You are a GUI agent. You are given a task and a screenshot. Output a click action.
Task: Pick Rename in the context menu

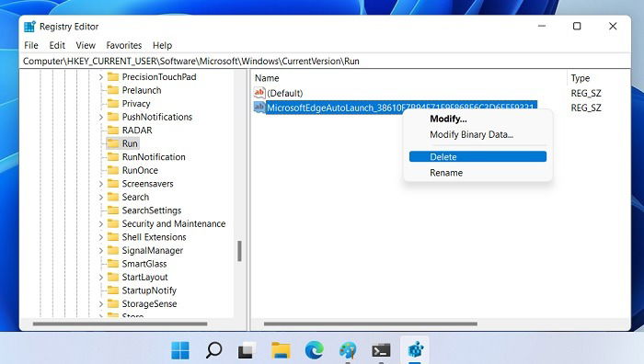(446, 173)
